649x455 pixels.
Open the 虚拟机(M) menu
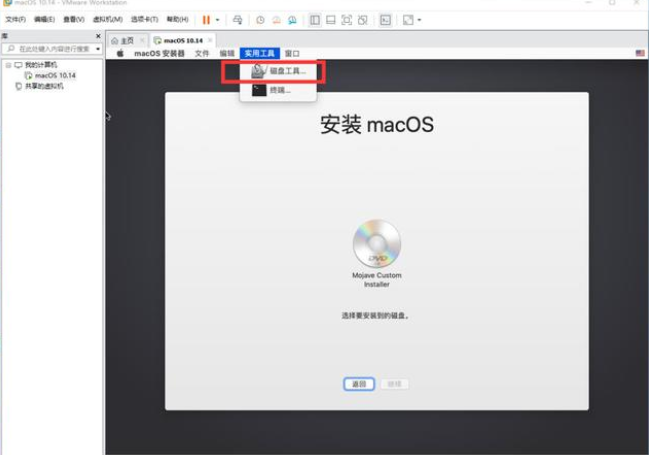[108, 19]
